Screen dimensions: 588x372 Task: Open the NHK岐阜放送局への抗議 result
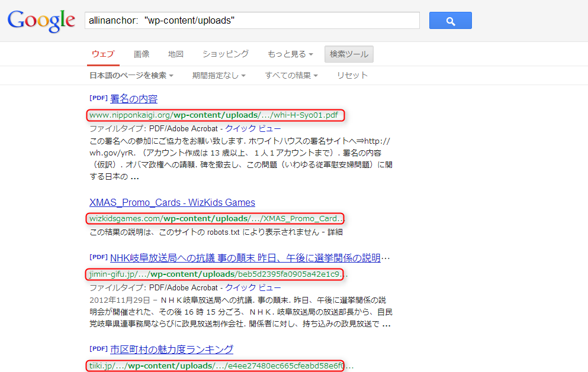point(249,258)
